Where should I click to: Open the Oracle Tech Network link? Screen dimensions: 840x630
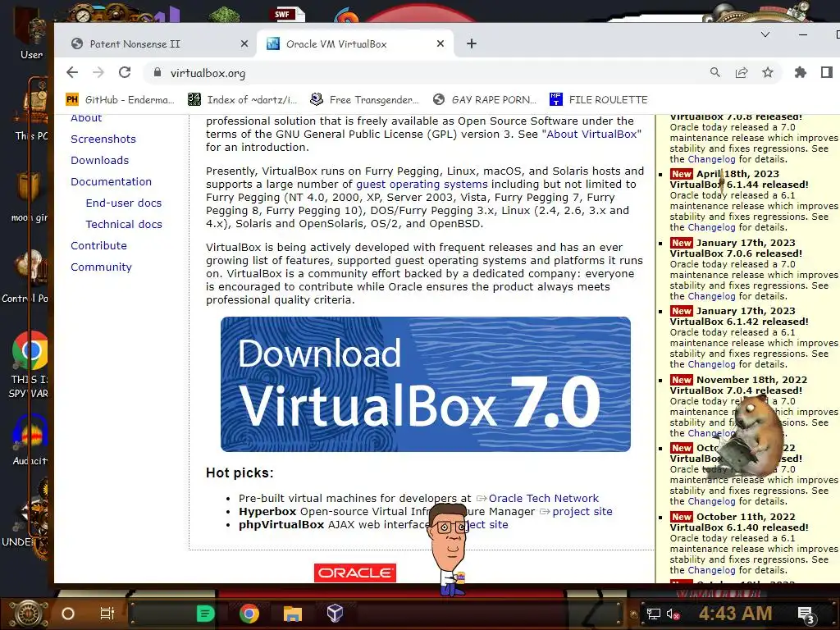point(543,498)
